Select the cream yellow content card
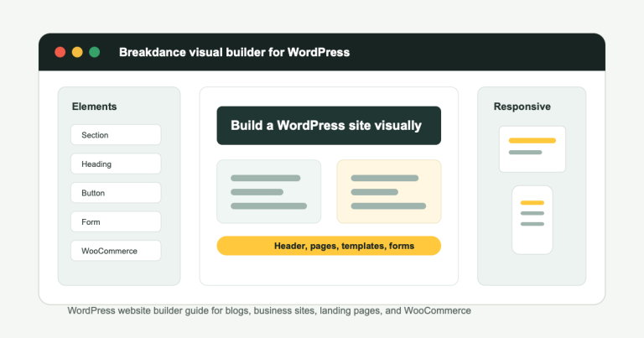644x338 pixels. point(389,192)
